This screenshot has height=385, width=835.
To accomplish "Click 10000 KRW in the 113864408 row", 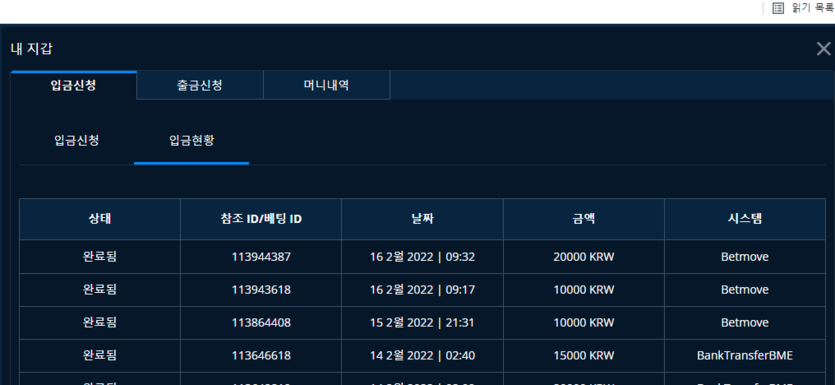I will pyautogui.click(x=584, y=323).
